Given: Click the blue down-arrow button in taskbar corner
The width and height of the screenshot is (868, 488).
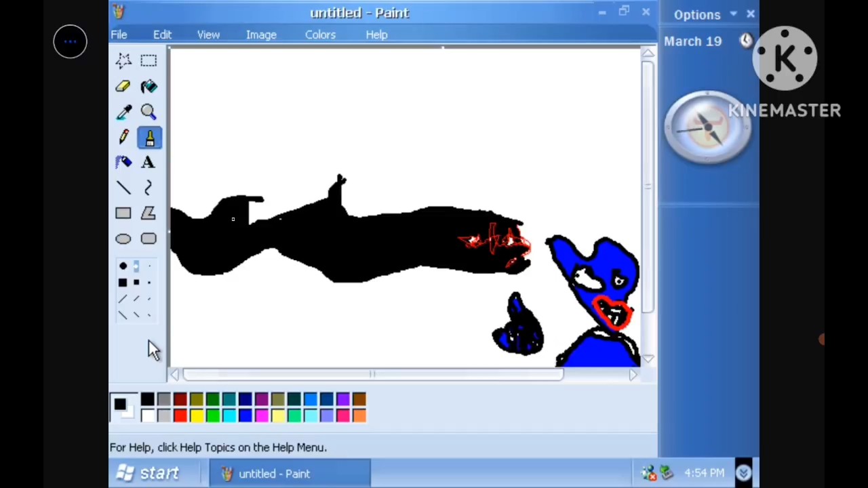Looking at the screenshot, I should coord(743,473).
